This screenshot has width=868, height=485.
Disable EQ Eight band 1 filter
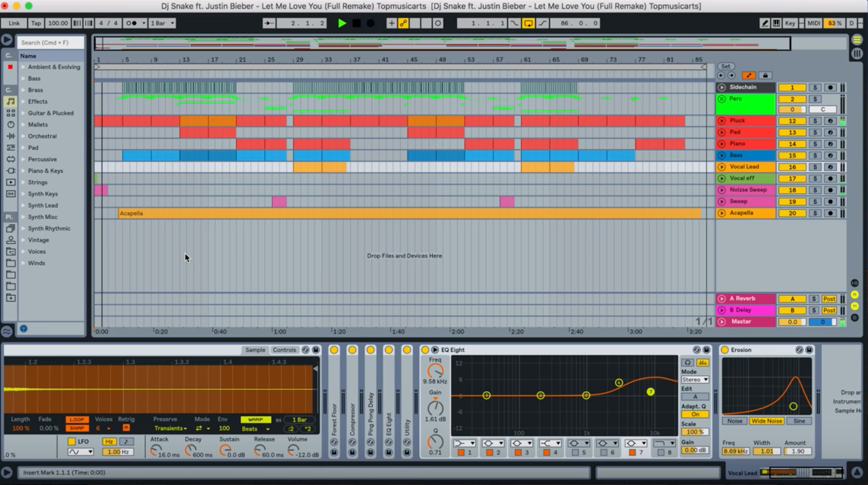point(461,453)
